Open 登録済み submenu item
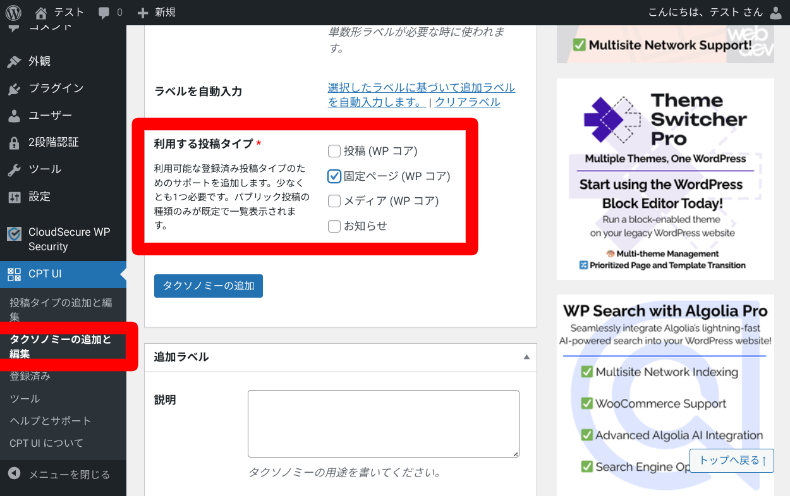790x496 pixels. click(30, 376)
